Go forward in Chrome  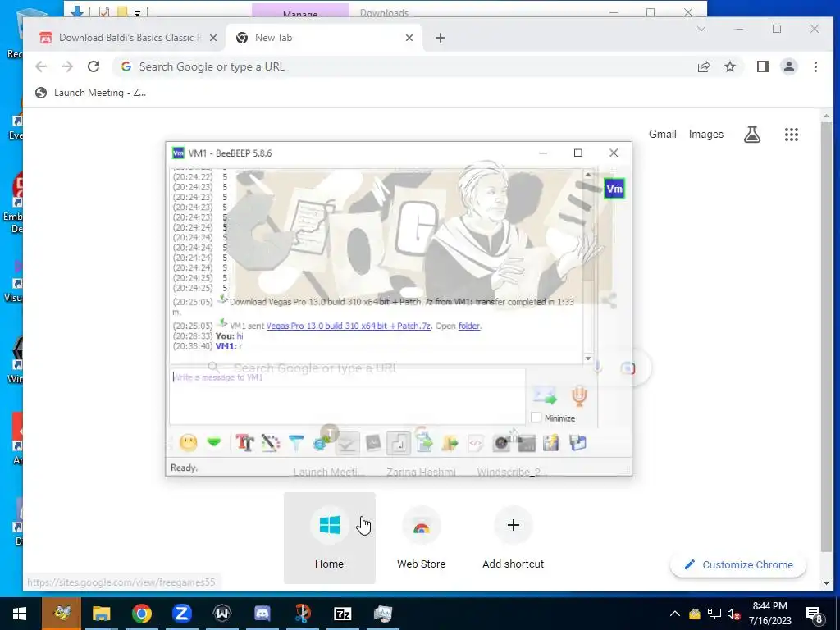(67, 66)
